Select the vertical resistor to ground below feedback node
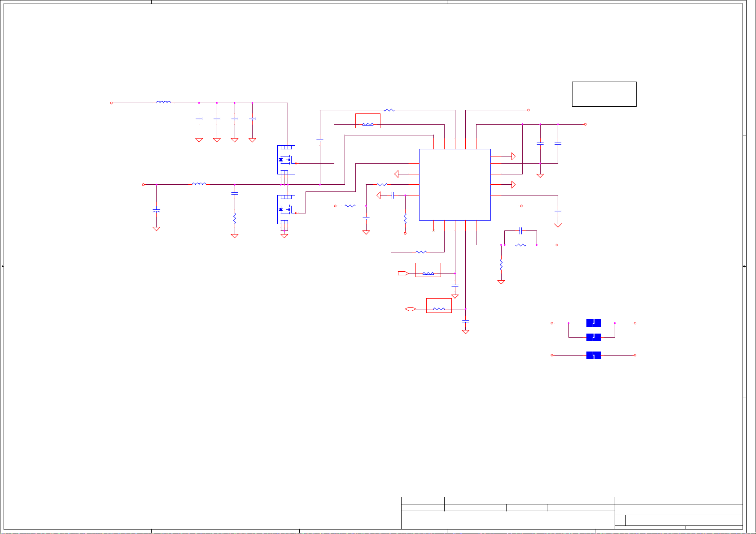756x534 pixels. [501, 265]
